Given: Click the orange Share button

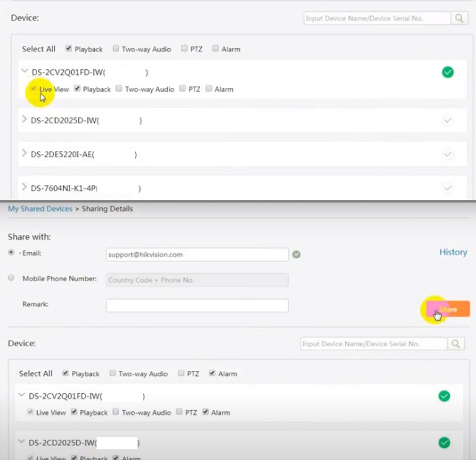Looking at the screenshot, I should [447, 309].
